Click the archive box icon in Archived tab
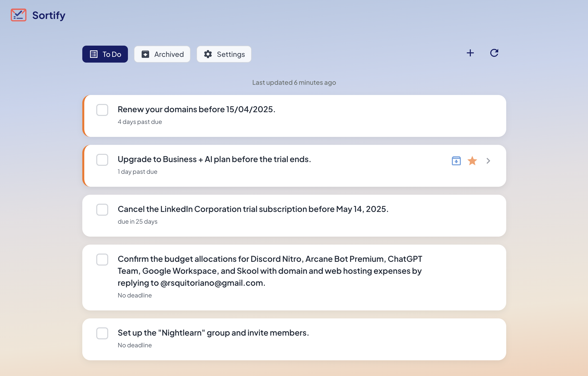 [x=145, y=54]
